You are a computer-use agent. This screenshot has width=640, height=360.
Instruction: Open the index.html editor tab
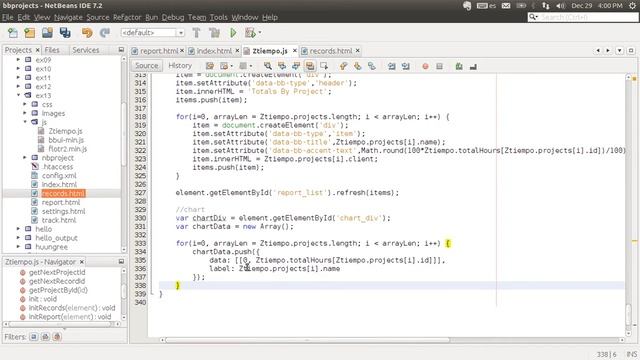point(214,51)
